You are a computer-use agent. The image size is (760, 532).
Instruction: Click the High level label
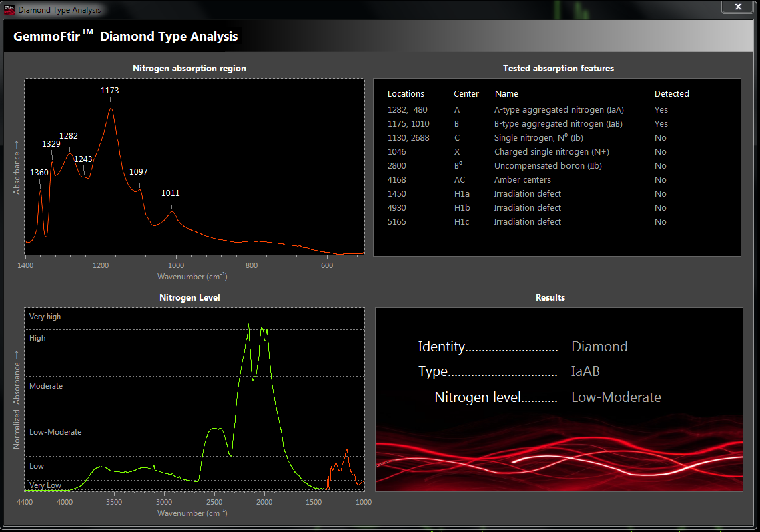[x=37, y=339]
